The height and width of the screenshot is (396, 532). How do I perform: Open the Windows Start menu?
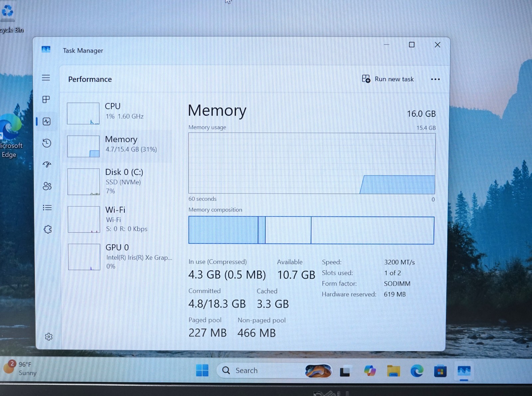click(x=202, y=370)
